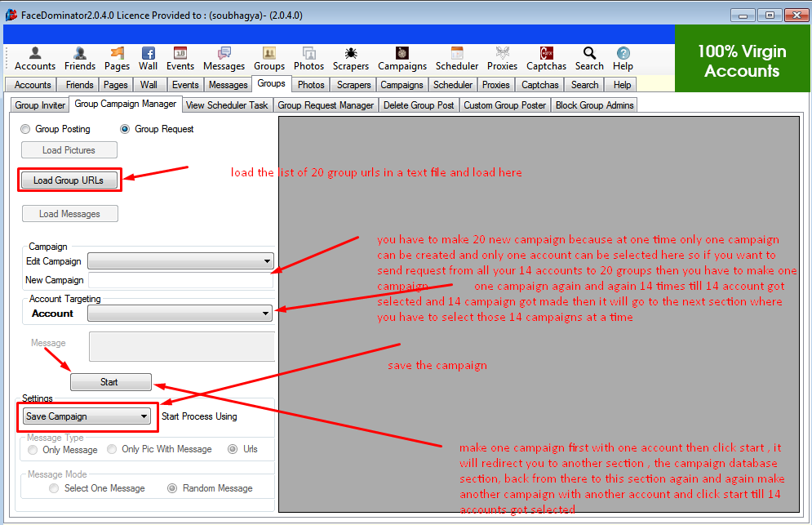Select the Only Message radio option
Image resolution: width=812 pixels, height=525 pixels.
point(33,450)
